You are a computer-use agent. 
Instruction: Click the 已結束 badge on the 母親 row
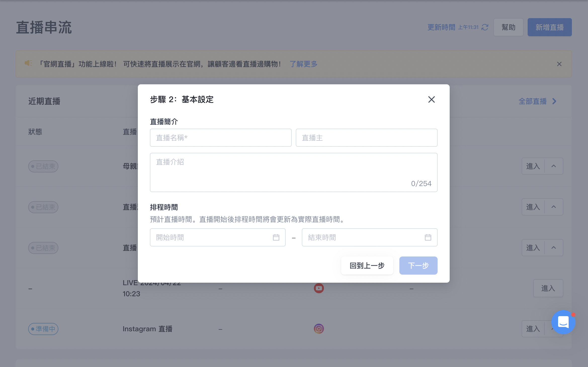[43, 166]
